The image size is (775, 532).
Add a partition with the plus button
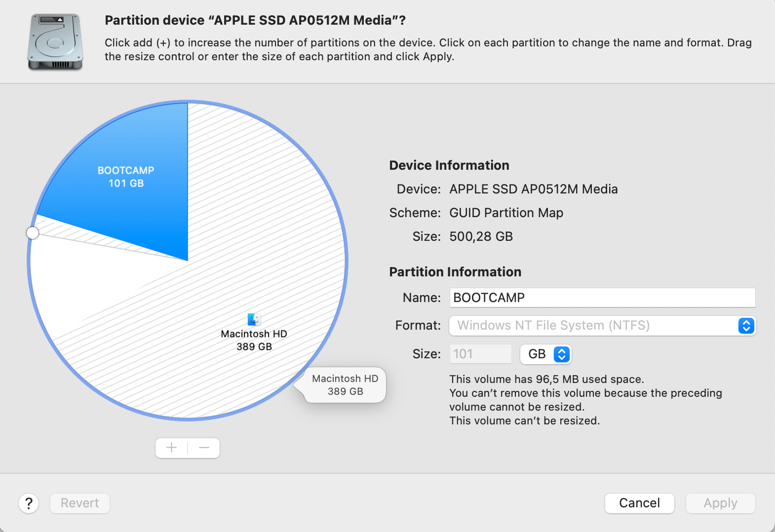[171, 448]
